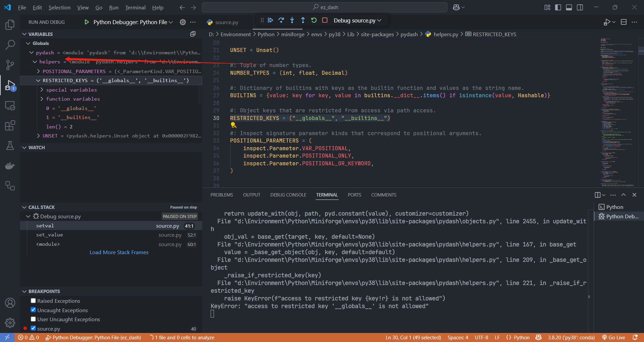Switch to the DEBUG CONSOLE tab
This screenshot has width=644, height=342.
[x=288, y=195]
